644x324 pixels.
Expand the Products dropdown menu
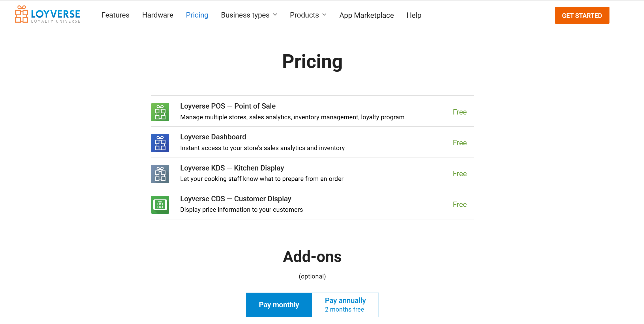308,15
